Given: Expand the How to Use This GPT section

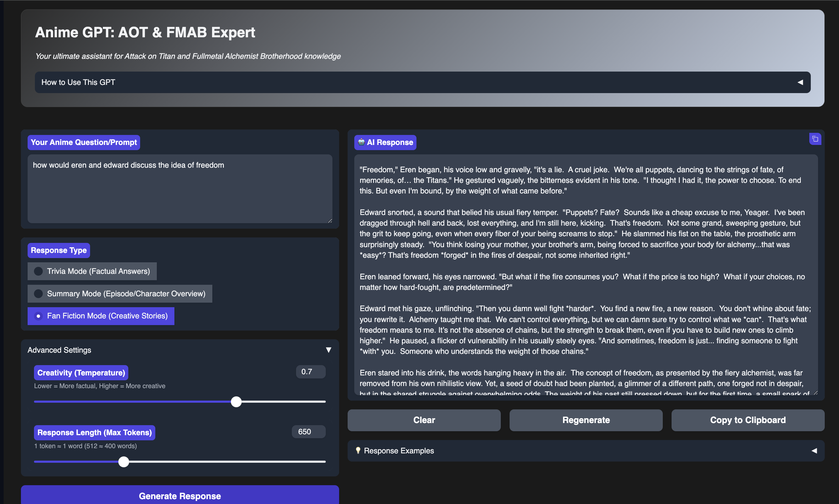Looking at the screenshot, I should (x=423, y=82).
